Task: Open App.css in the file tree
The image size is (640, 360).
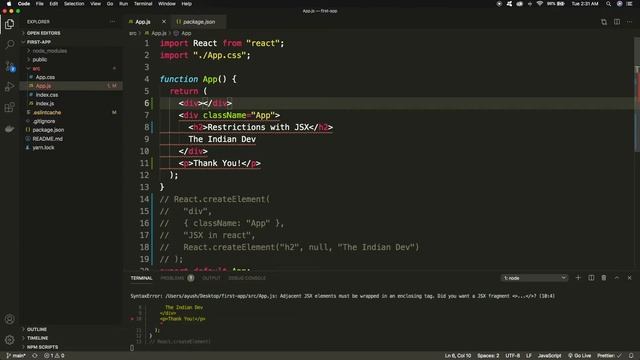Action: coord(45,77)
